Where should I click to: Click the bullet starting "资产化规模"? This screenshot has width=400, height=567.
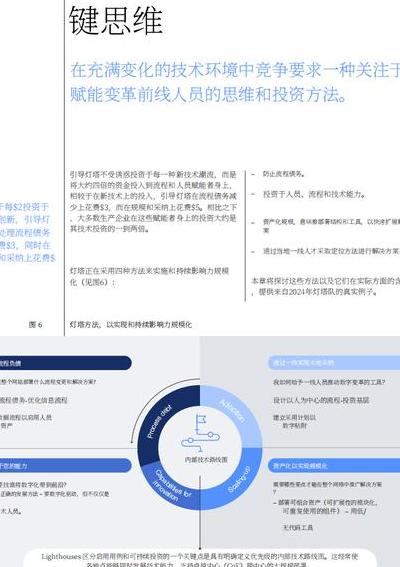(331, 222)
